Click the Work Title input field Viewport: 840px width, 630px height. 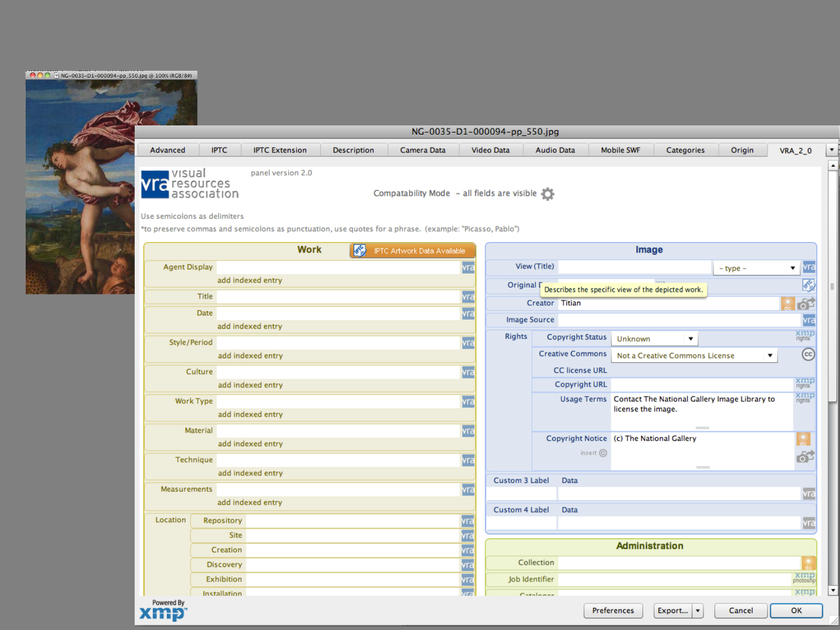click(339, 297)
